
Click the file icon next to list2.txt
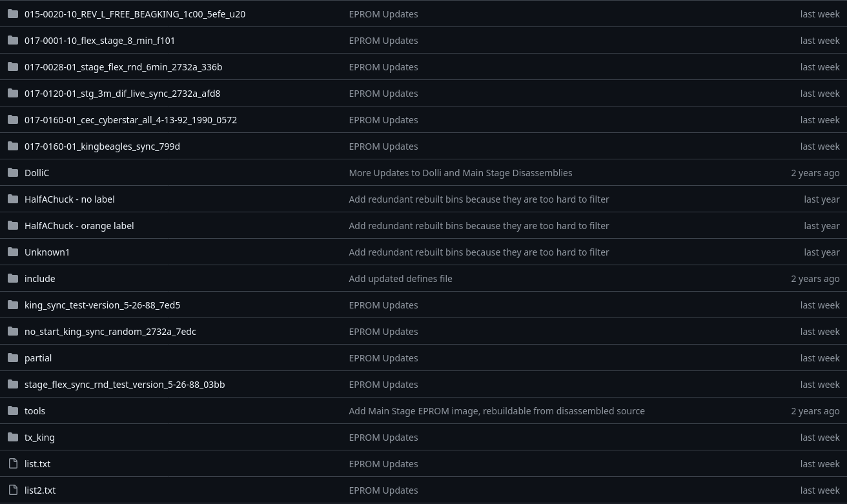coord(13,490)
